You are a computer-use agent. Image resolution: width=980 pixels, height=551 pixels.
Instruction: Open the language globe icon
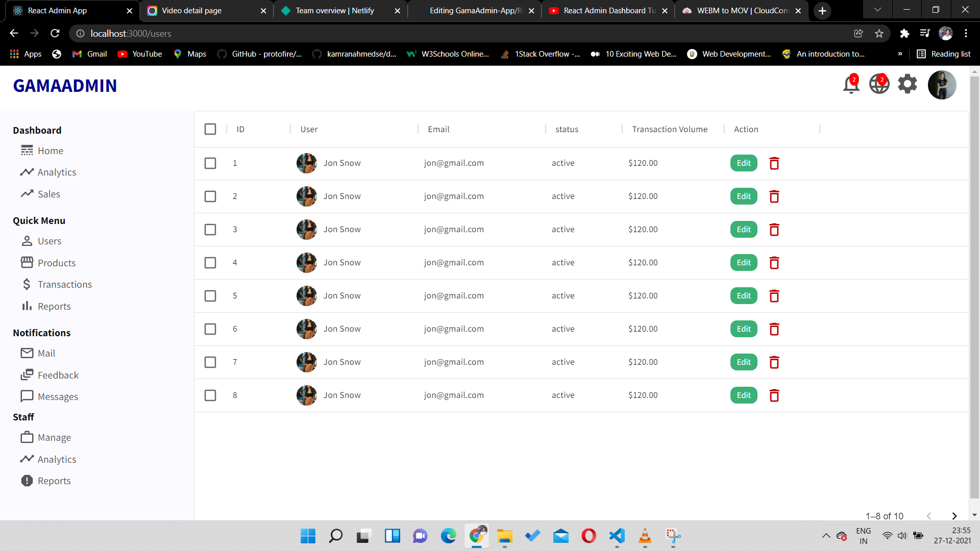point(878,84)
